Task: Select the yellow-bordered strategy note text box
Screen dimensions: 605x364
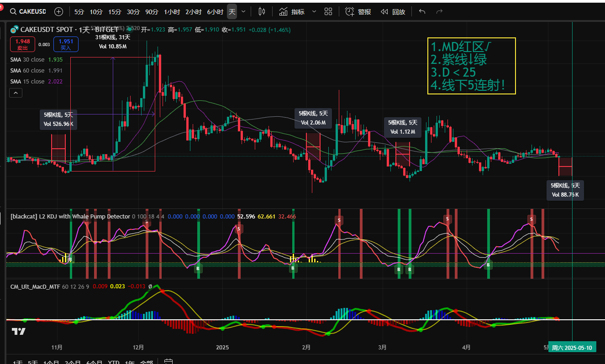Action: coord(472,66)
